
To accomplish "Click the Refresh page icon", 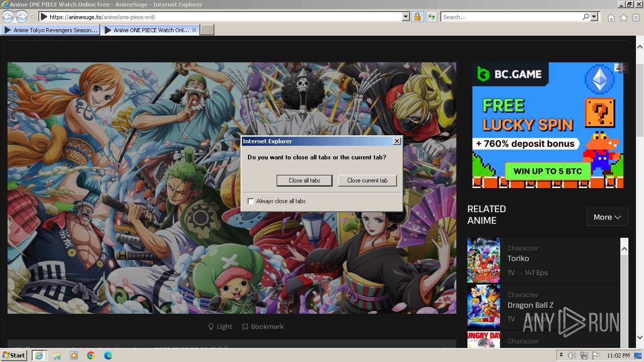I will pyautogui.click(x=431, y=17).
